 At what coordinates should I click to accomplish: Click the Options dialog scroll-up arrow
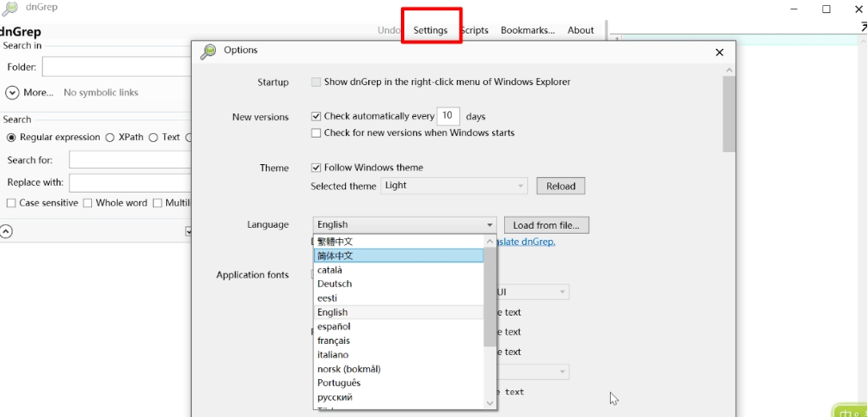729,71
